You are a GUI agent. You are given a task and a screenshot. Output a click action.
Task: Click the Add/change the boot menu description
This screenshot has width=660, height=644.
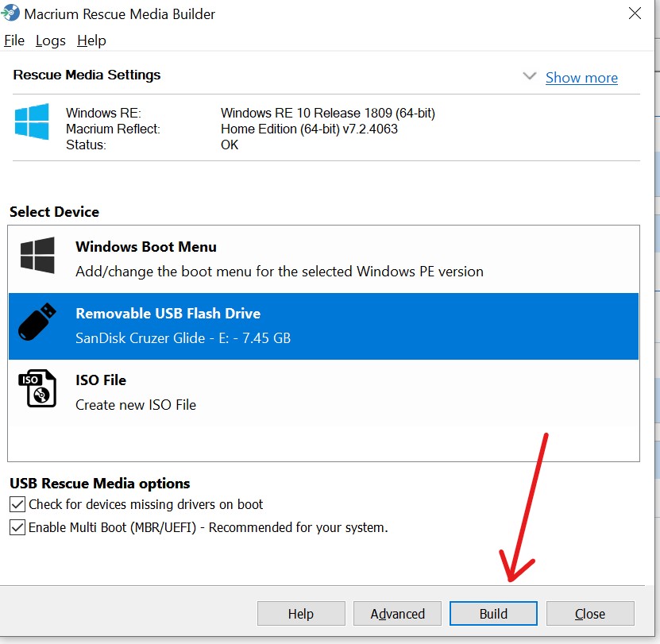[280, 272]
